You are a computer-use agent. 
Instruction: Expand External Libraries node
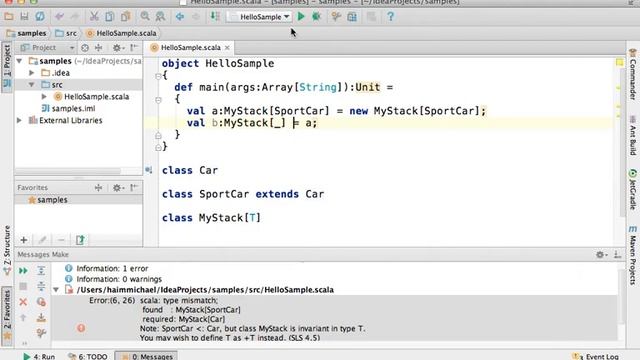click(19, 120)
